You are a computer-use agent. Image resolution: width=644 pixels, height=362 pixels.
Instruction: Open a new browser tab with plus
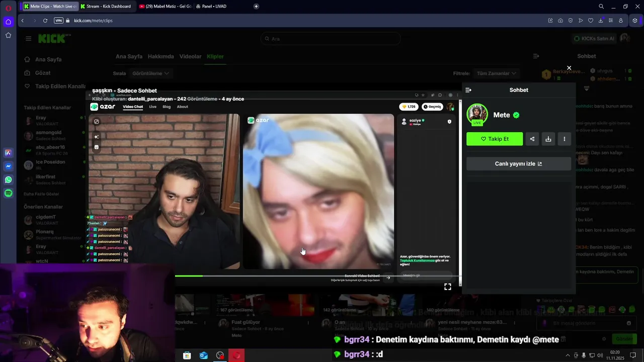pos(256,6)
